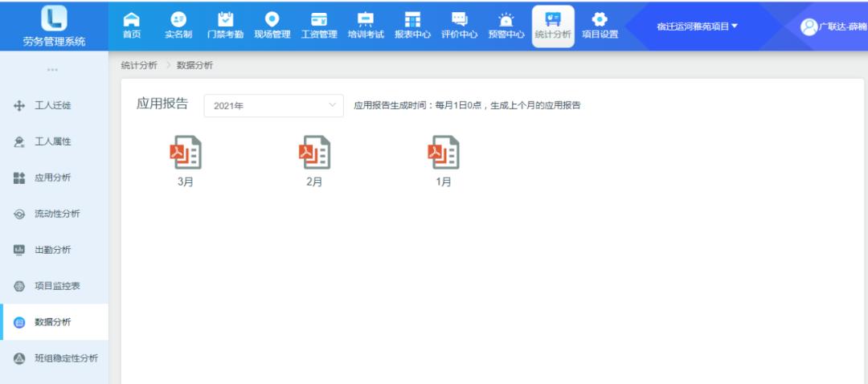Select 流动性分析 in the sidebar
Image resolution: width=868 pixels, height=384 pixels.
[53, 214]
